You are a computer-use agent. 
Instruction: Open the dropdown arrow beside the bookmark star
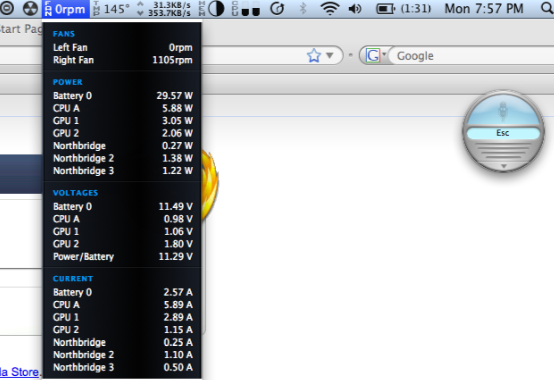coord(330,56)
